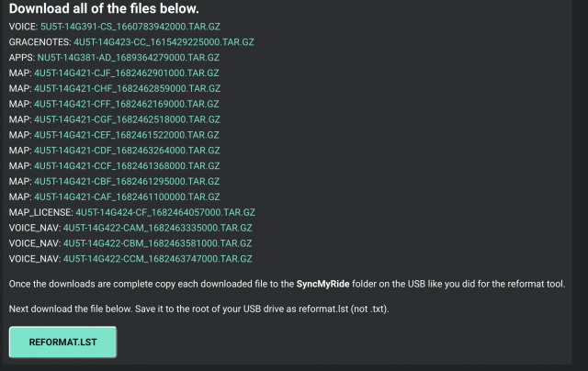The height and width of the screenshot is (371, 588).
Task: Click the reformat.lst save instruction paragraph
Action: click(x=198, y=308)
